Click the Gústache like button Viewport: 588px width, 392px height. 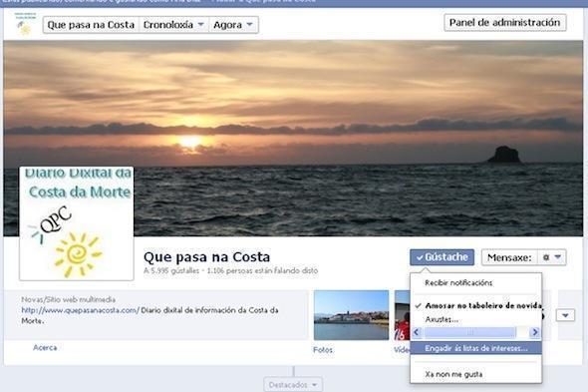tap(441, 257)
